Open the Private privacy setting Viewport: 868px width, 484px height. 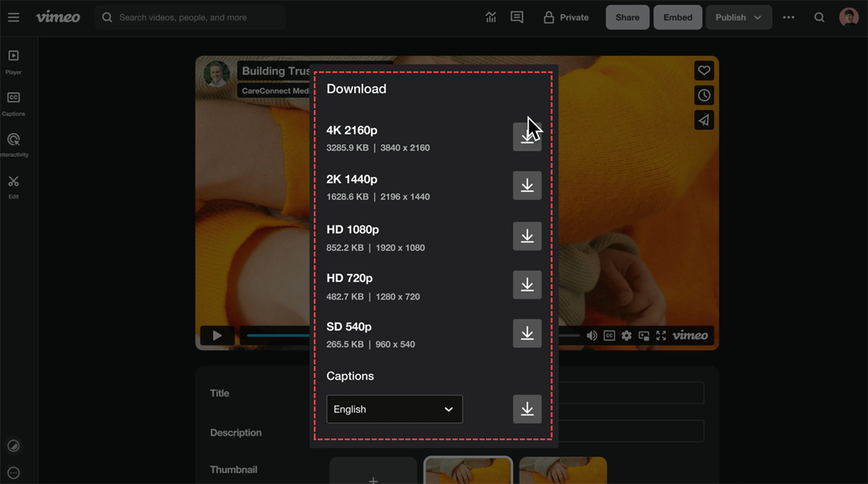[x=566, y=17]
